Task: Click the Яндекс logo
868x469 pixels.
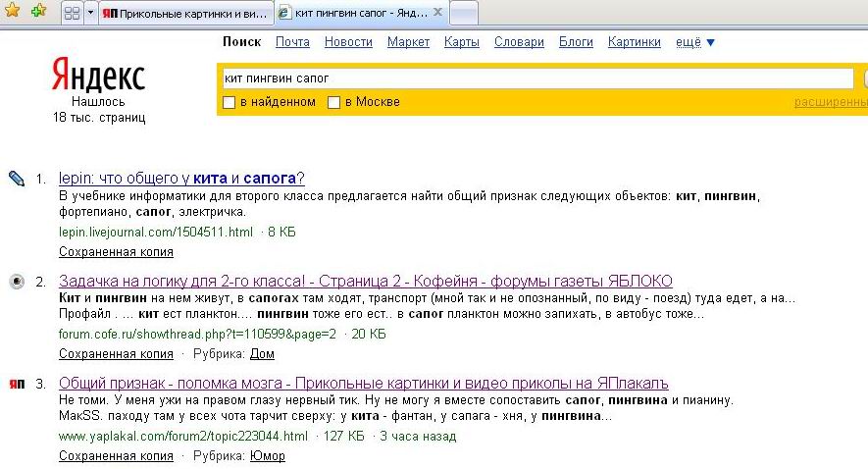Action: coord(98,75)
